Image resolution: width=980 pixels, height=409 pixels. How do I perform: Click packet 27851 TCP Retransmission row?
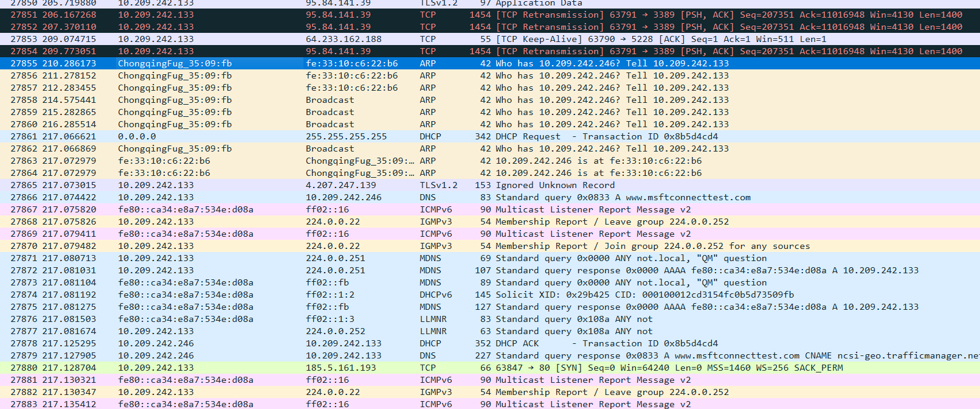[x=486, y=15]
